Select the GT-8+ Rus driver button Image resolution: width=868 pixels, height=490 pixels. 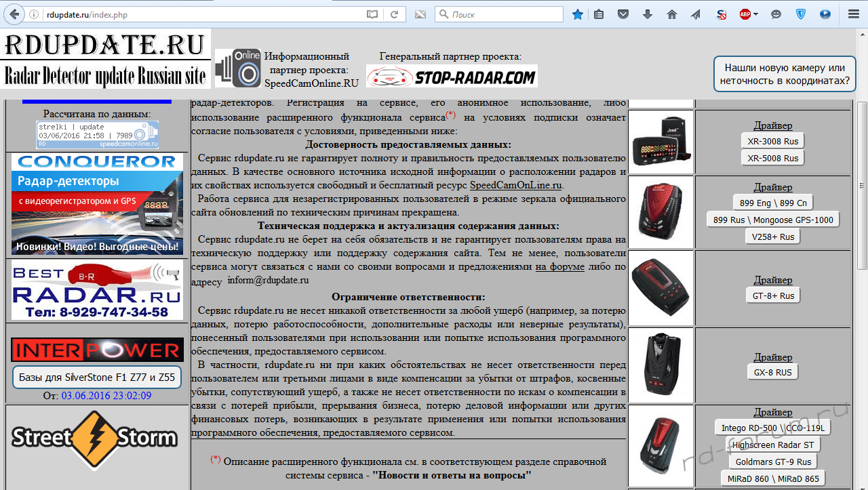tap(772, 295)
